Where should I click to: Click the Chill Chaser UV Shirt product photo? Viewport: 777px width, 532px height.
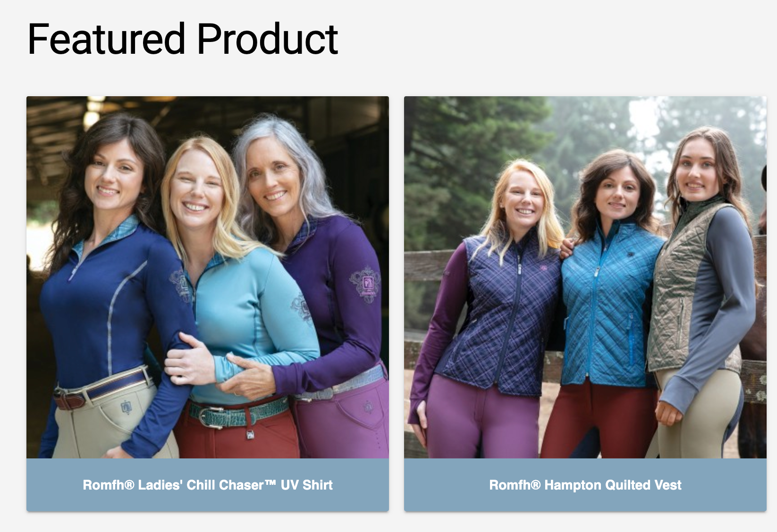coord(208,277)
